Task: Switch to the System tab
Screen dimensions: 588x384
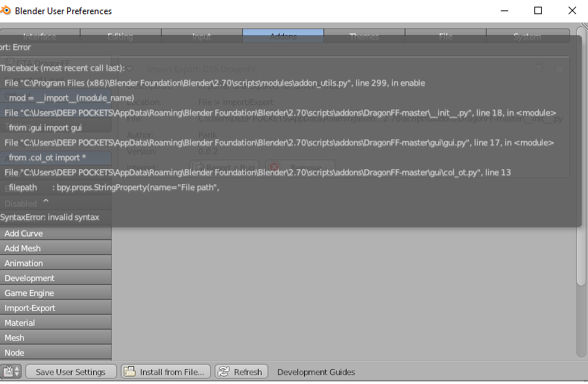Action: (x=528, y=36)
